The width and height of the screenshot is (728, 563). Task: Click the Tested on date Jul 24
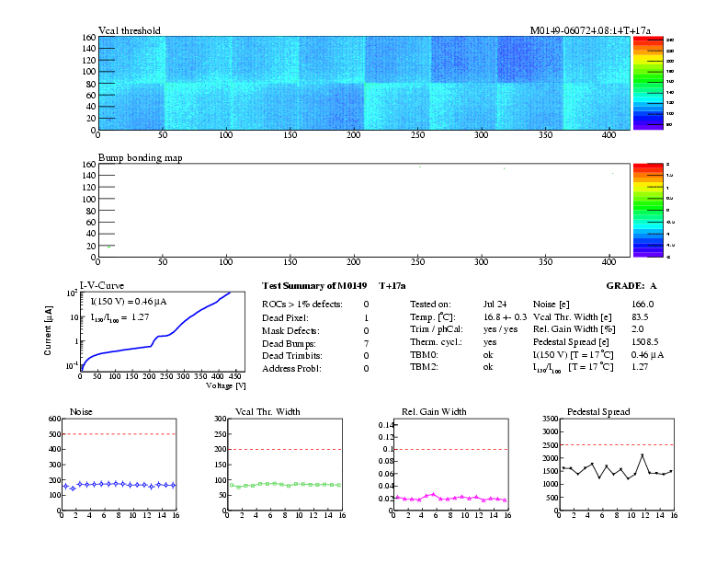[495, 304]
